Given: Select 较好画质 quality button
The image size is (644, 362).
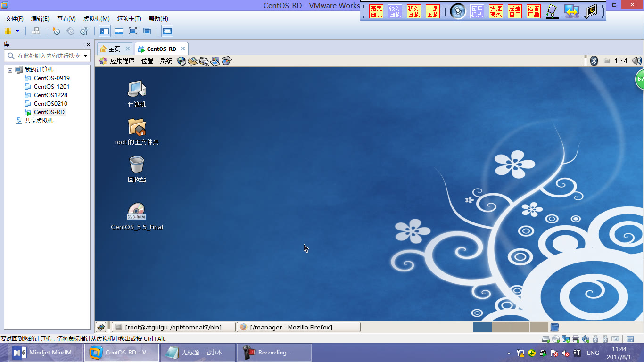Looking at the screenshot, I should click(414, 11).
